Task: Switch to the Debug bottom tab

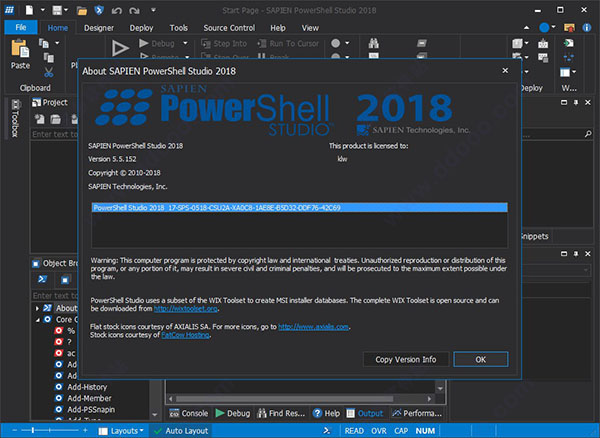Action: (x=233, y=414)
